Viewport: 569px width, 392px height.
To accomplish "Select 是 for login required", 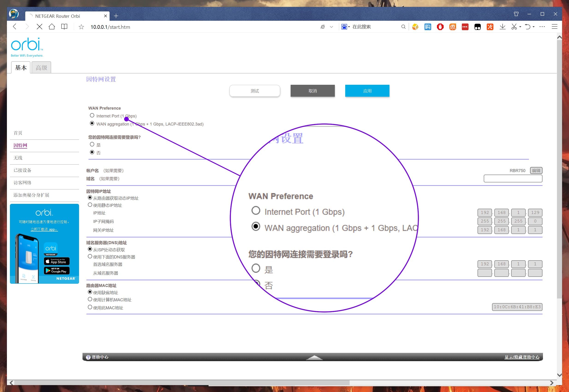I will click(x=92, y=144).
